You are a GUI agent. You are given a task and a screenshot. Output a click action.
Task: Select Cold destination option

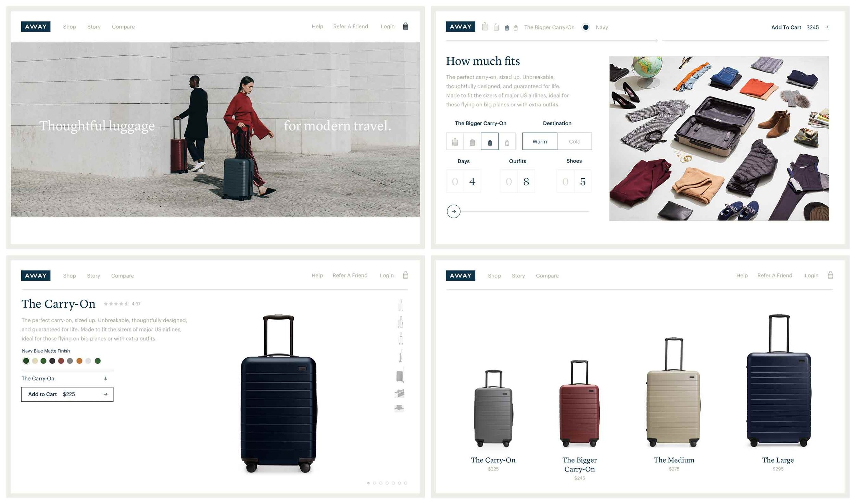[575, 141]
